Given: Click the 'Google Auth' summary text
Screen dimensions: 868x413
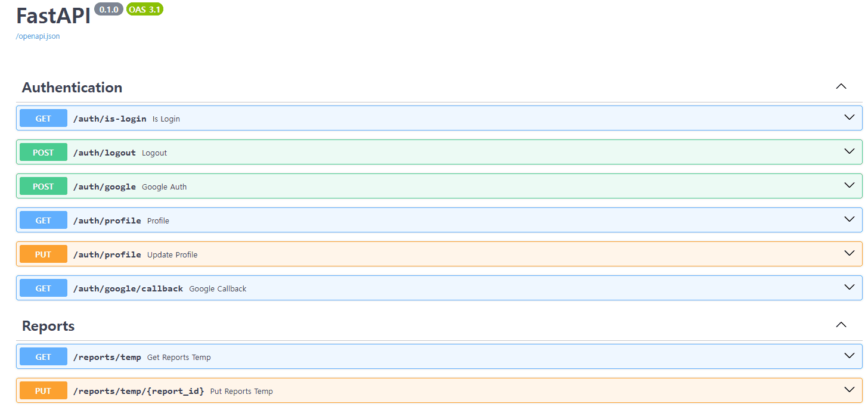Looking at the screenshot, I should tap(165, 187).
